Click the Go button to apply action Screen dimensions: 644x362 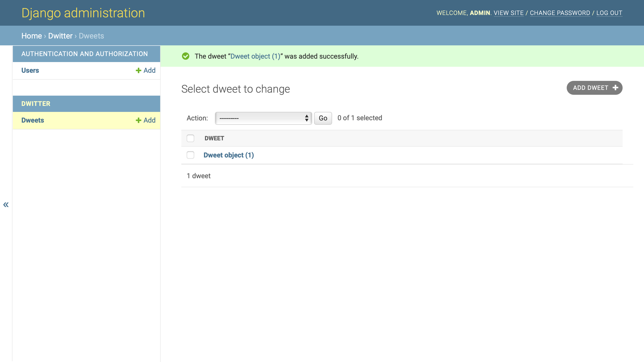coord(323,118)
